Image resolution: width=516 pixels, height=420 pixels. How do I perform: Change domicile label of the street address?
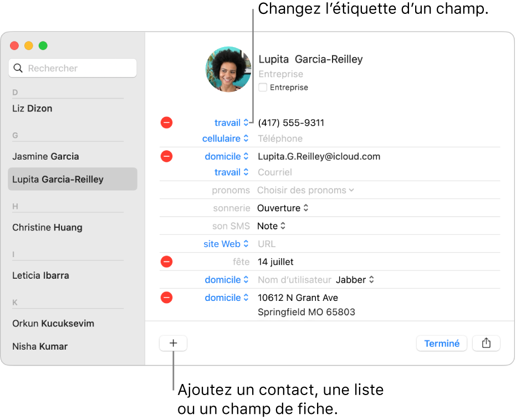point(227,298)
